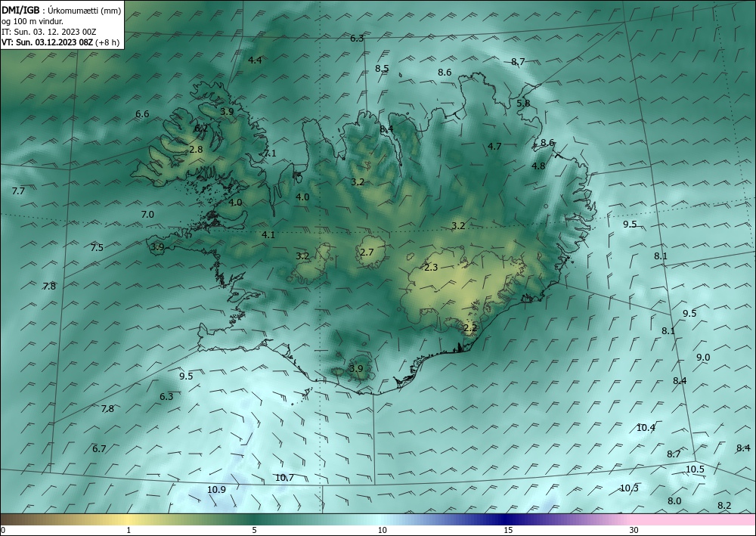
Task: Click the 'VT: Sun. 03.12.2023 08Z' valid time
Action: [x=48, y=42]
